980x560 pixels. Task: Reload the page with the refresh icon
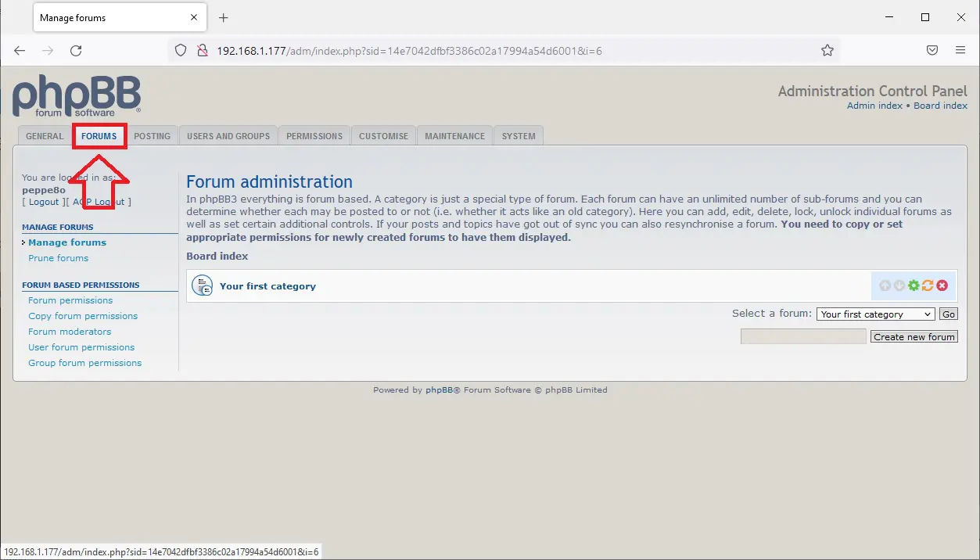76,50
